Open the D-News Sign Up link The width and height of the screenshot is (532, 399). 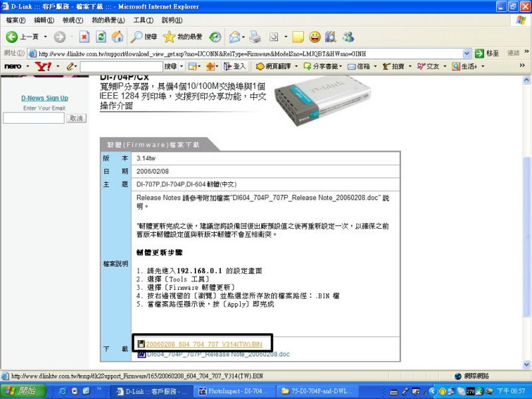45,98
